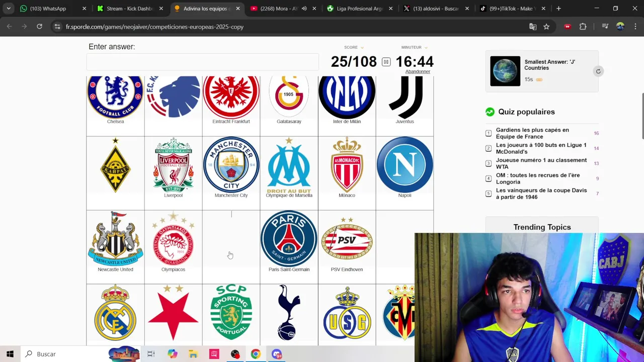Open the Chrome three-dot menu
644x362 pixels.
[x=635, y=27]
